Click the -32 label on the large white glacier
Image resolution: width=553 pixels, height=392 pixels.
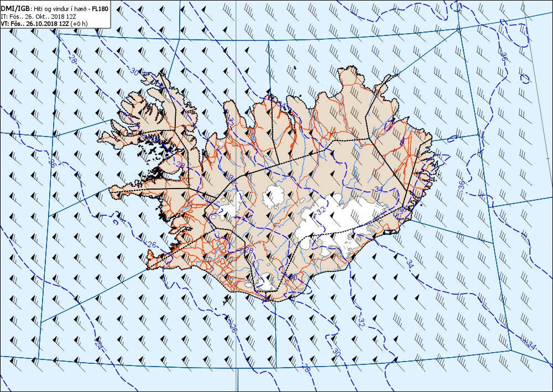[320, 211]
